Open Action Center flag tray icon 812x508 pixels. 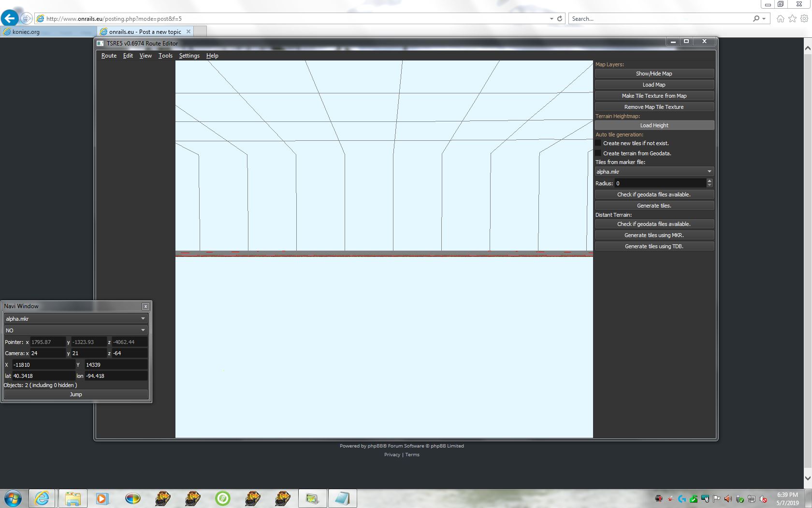click(x=716, y=499)
